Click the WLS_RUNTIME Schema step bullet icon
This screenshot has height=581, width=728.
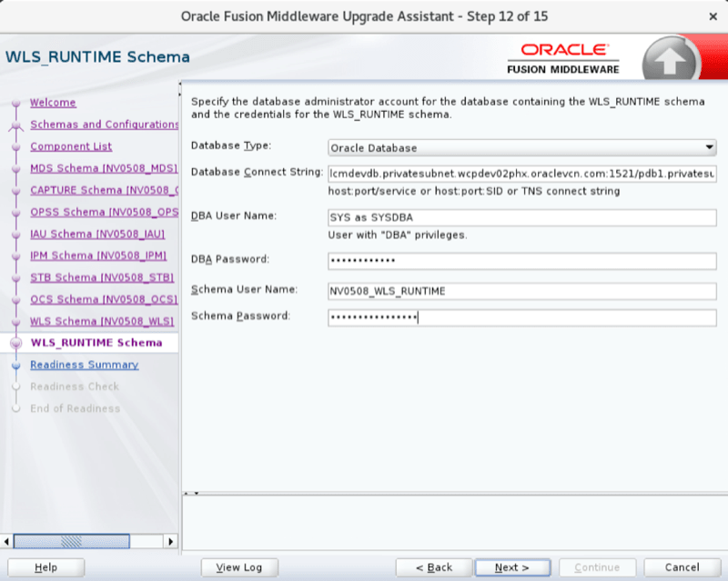click(16, 343)
